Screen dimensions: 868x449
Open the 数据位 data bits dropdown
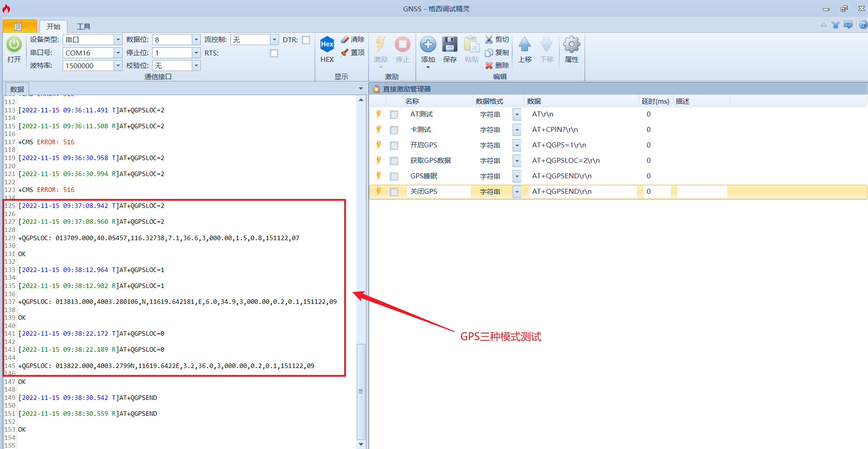[196, 40]
